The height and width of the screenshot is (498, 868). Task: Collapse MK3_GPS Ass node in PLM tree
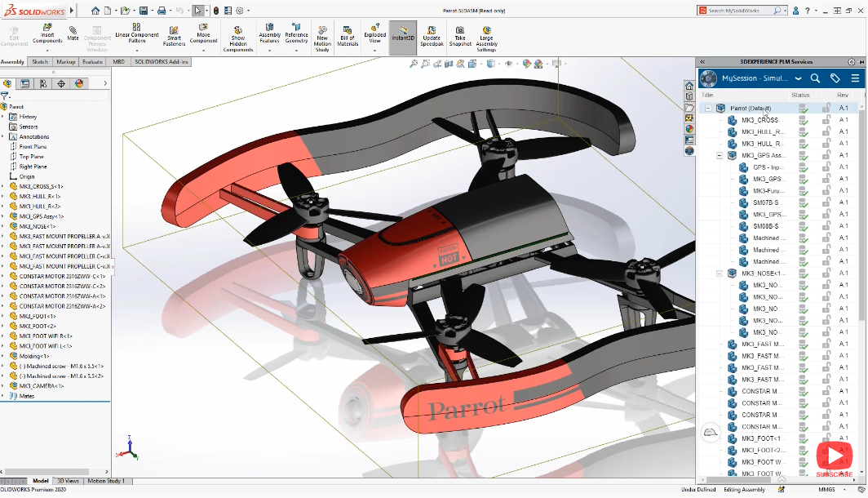point(720,156)
